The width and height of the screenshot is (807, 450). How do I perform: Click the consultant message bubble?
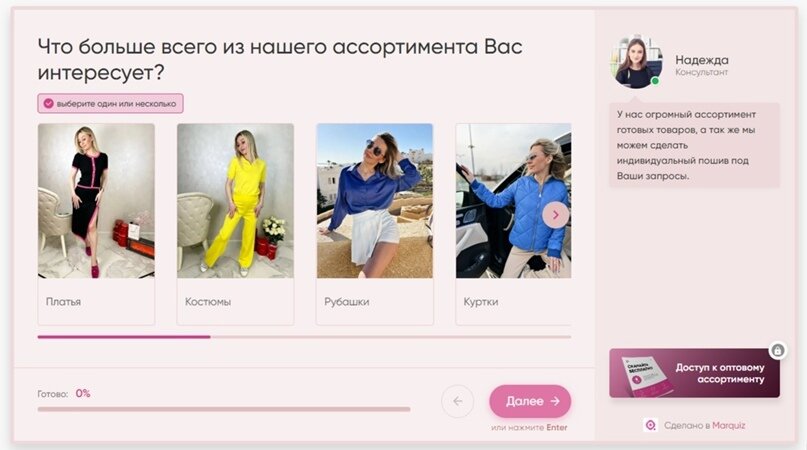pyautogui.click(x=694, y=145)
